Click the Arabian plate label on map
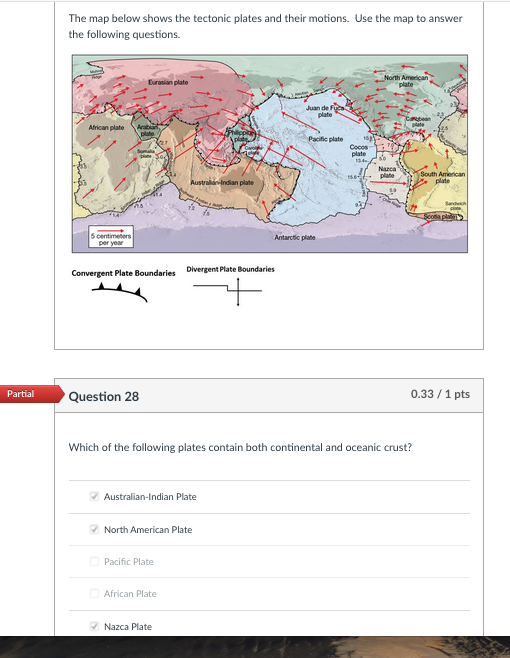510x658 pixels. click(x=147, y=130)
